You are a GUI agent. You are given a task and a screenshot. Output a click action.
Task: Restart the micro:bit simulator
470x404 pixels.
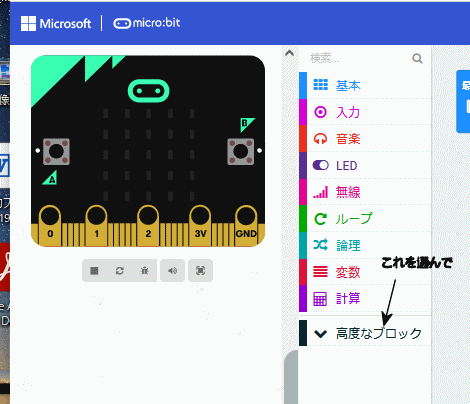point(120,270)
